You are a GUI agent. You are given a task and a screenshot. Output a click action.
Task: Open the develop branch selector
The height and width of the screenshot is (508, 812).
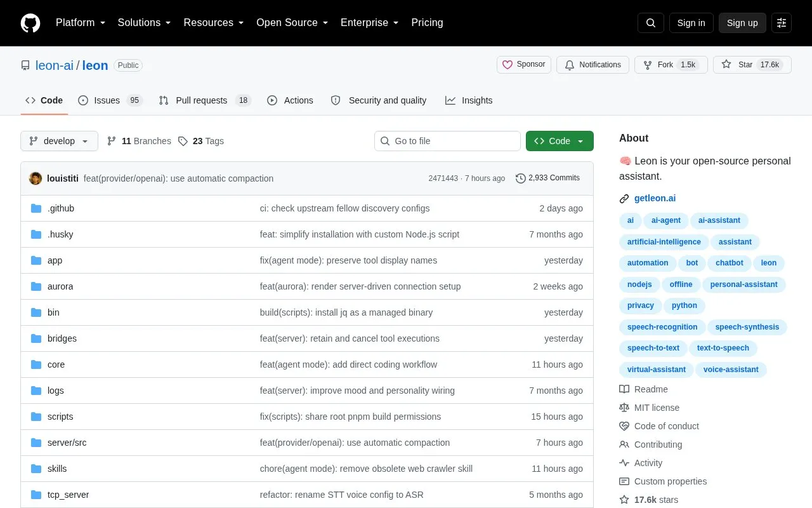59,141
